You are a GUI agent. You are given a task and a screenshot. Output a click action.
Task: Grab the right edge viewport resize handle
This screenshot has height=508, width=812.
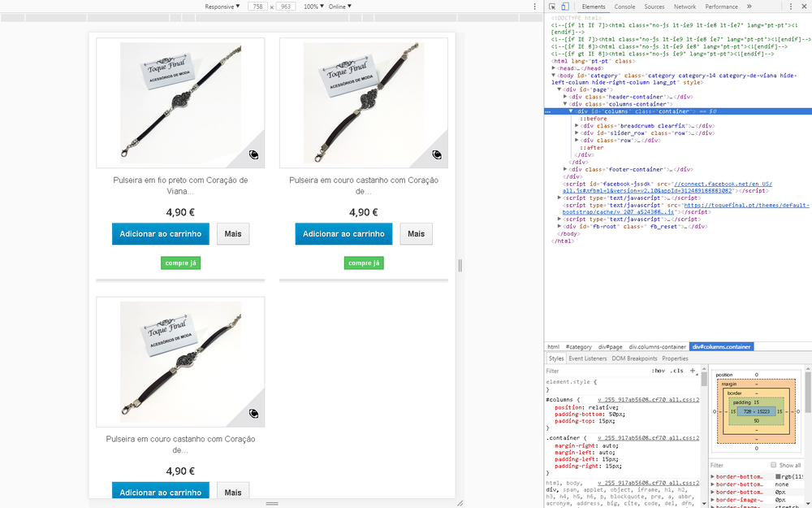tap(460, 266)
